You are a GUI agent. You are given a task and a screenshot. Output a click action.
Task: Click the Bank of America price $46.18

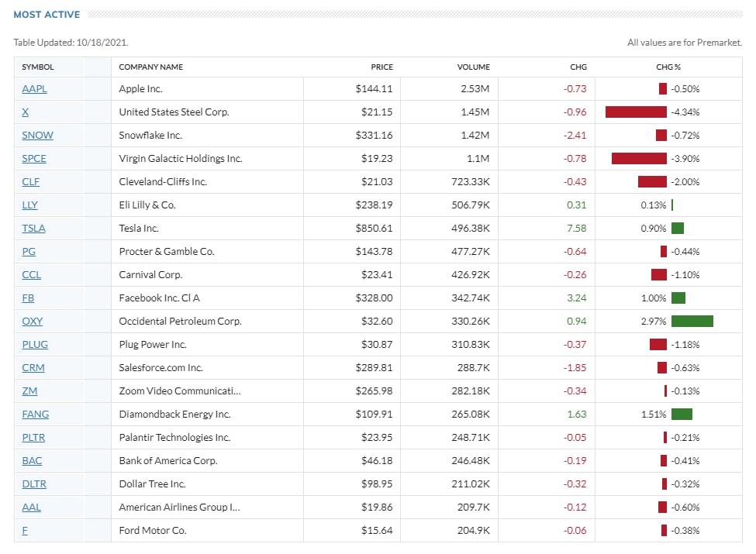tap(377, 460)
